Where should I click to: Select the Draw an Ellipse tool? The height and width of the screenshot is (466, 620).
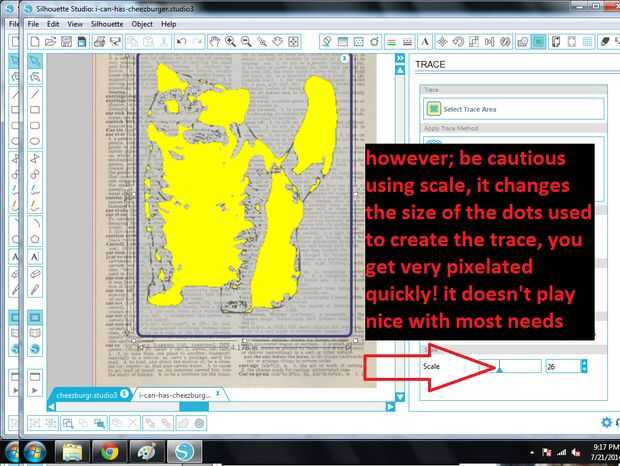[35, 141]
